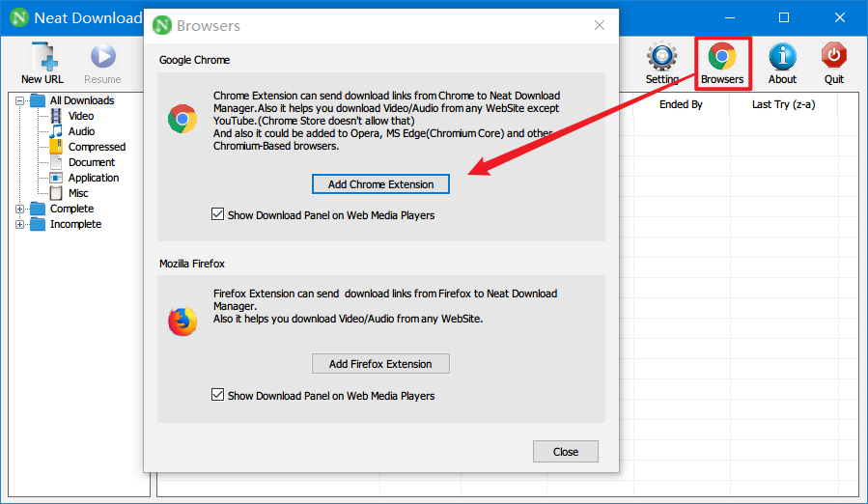
Task: Select the Misc category blank file icon
Action: [x=56, y=193]
